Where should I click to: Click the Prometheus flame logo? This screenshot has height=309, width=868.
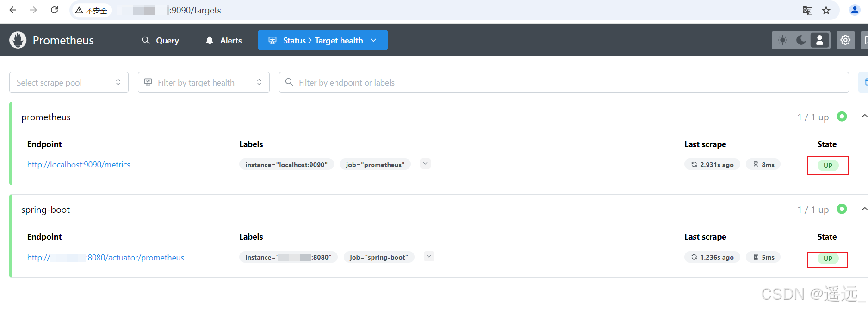[x=18, y=40]
